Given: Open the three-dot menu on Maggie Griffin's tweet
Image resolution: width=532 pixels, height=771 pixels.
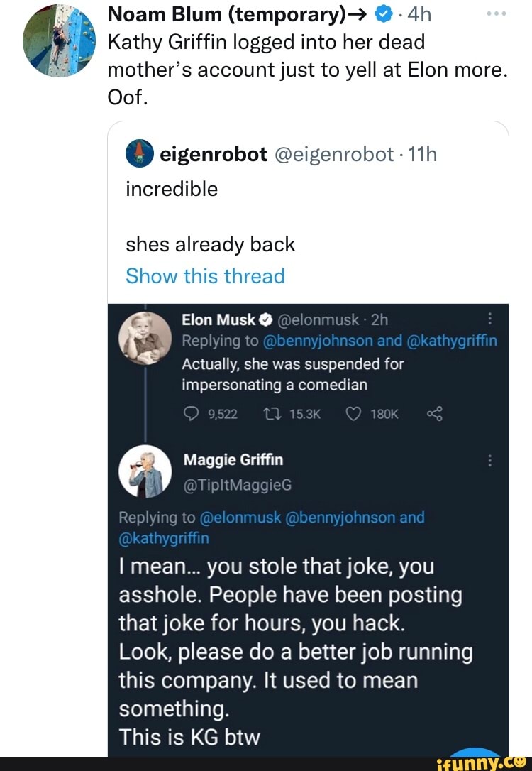Looking at the screenshot, I should (x=489, y=460).
